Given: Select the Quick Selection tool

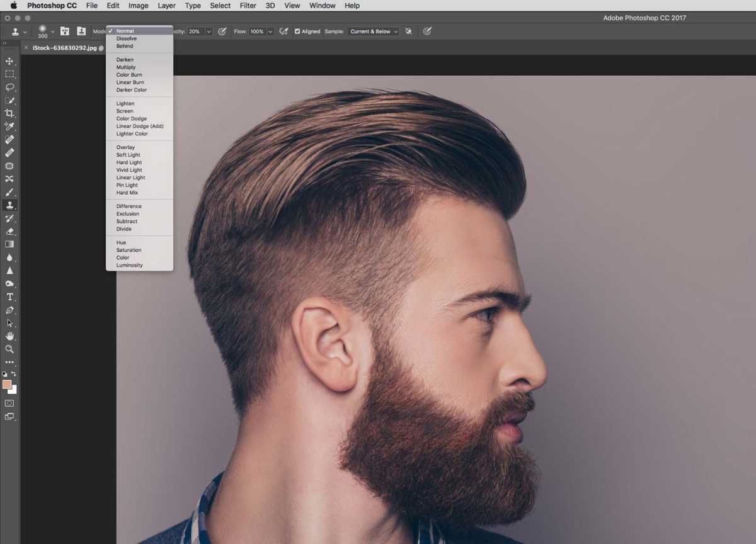Looking at the screenshot, I should pyautogui.click(x=9, y=101).
